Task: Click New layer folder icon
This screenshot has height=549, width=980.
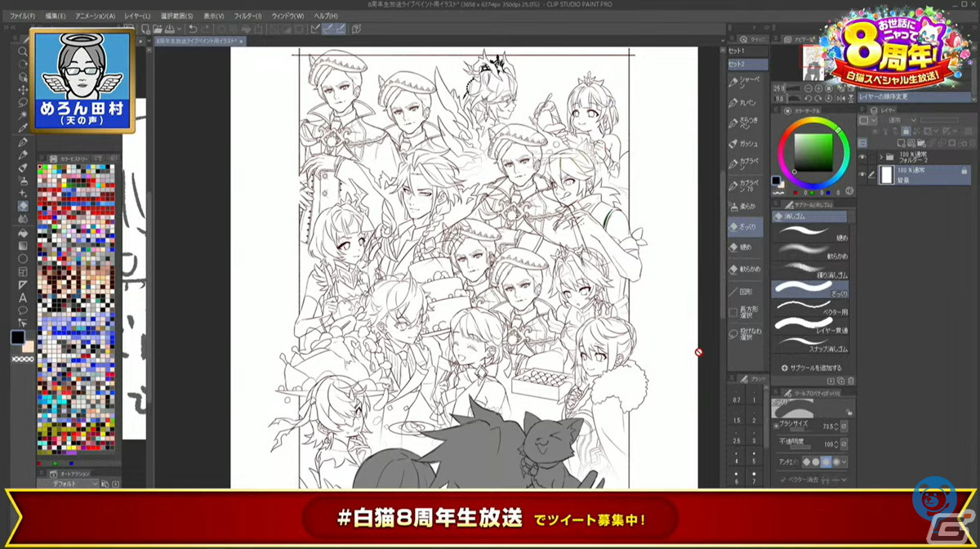Action: pyautogui.click(x=921, y=143)
